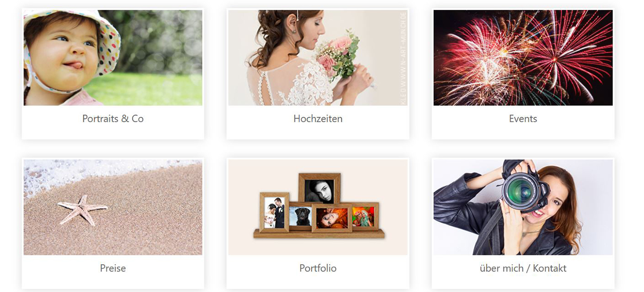Click the starfish on the sand
644x292 pixels.
[x=82, y=209]
